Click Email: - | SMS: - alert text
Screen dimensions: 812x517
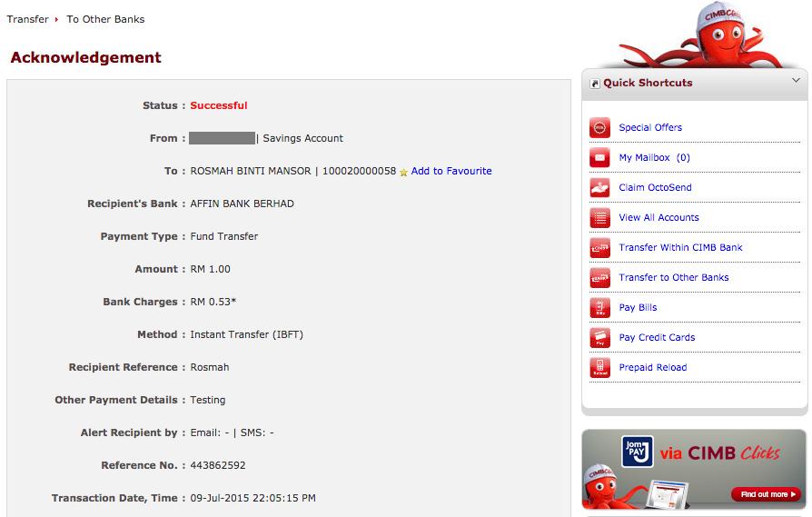232,432
